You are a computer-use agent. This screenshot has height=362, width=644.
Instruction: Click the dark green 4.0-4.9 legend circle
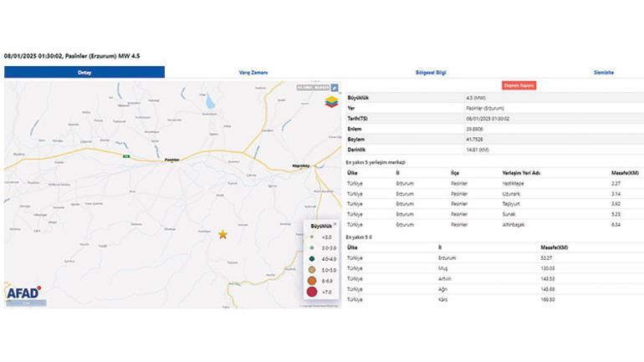[x=312, y=259]
